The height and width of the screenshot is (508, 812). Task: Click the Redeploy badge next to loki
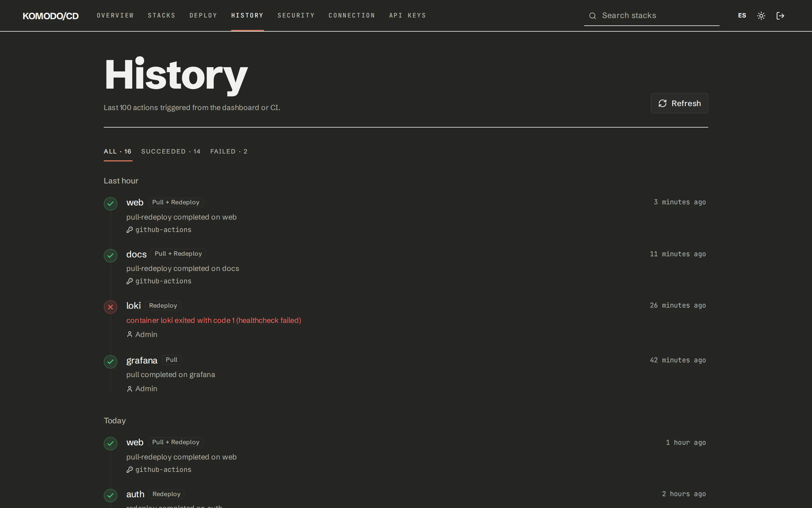pyautogui.click(x=163, y=305)
